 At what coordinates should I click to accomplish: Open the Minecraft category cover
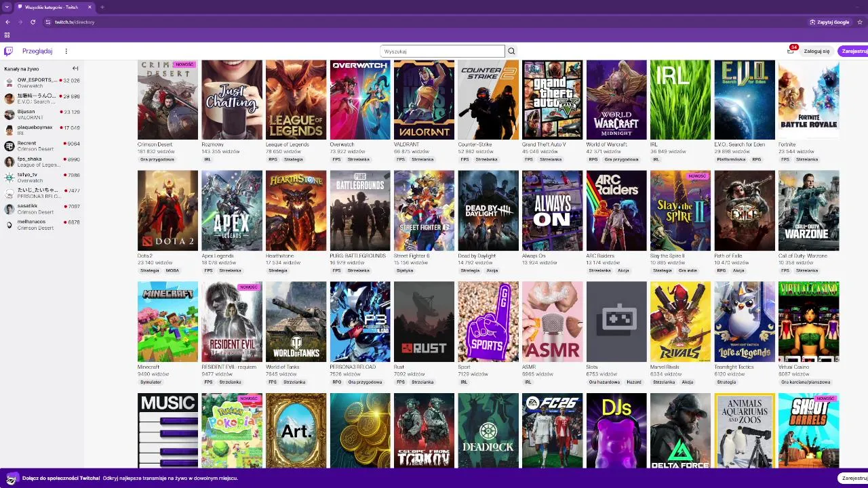point(167,322)
